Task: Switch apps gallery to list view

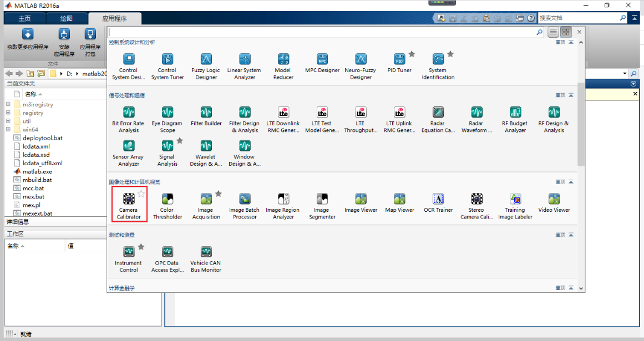Action: [x=553, y=32]
